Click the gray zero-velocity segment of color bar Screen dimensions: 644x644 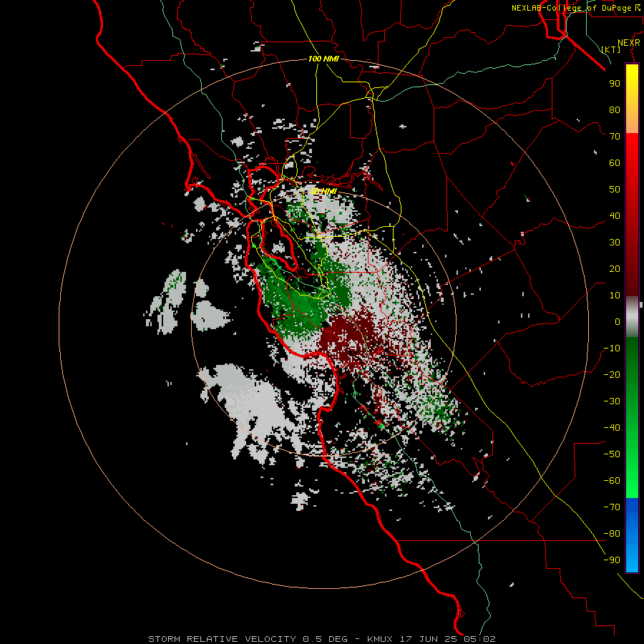pyautogui.click(x=632, y=317)
